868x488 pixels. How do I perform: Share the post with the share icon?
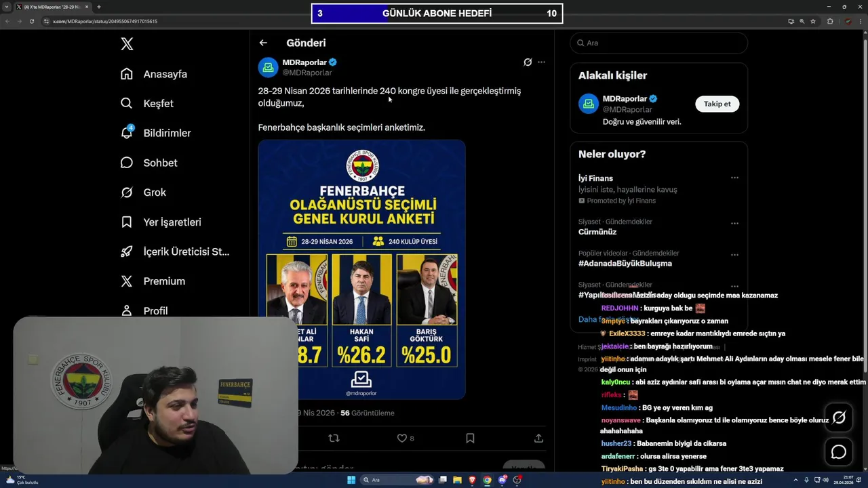(x=538, y=439)
